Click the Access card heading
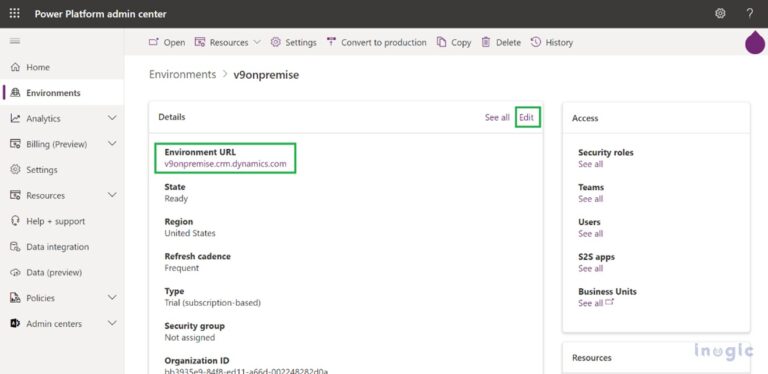 point(585,118)
